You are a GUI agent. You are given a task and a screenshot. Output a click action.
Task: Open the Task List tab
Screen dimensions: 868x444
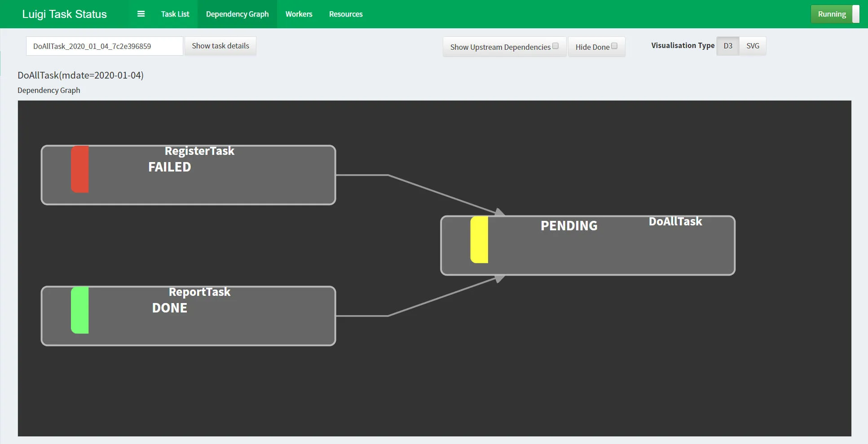pyautogui.click(x=175, y=14)
